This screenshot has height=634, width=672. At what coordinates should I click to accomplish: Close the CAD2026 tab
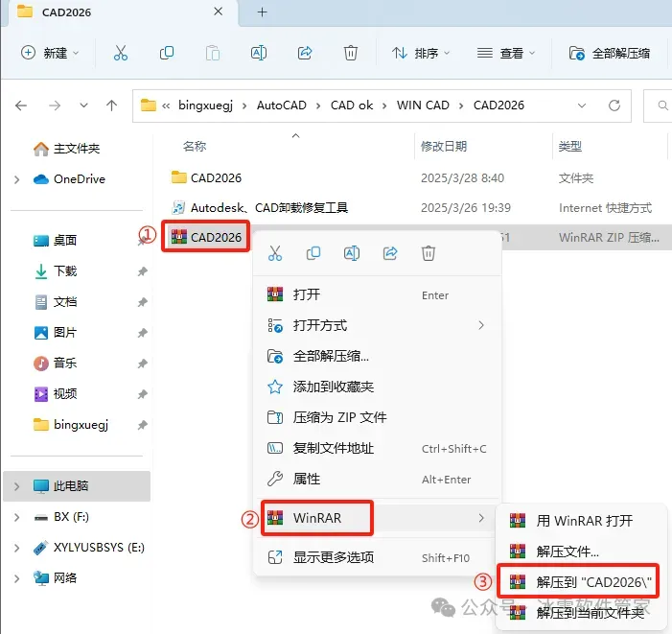click(x=219, y=12)
